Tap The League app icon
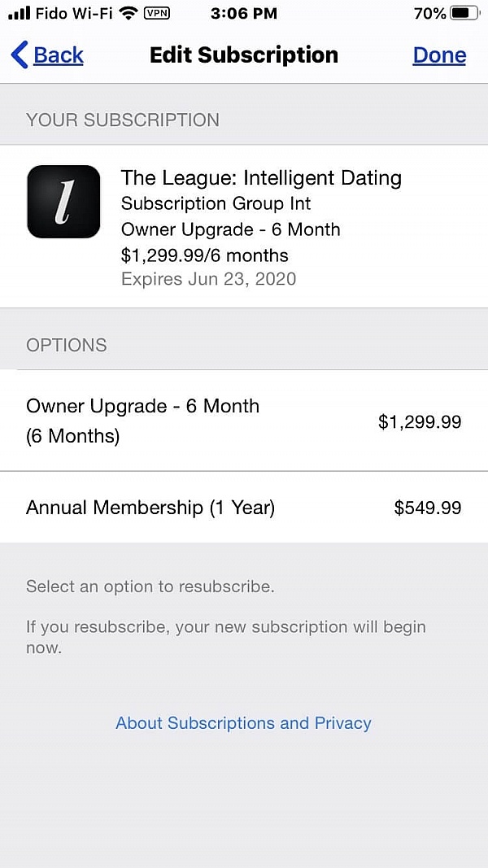Screen dimensions: 488x868 (63, 202)
